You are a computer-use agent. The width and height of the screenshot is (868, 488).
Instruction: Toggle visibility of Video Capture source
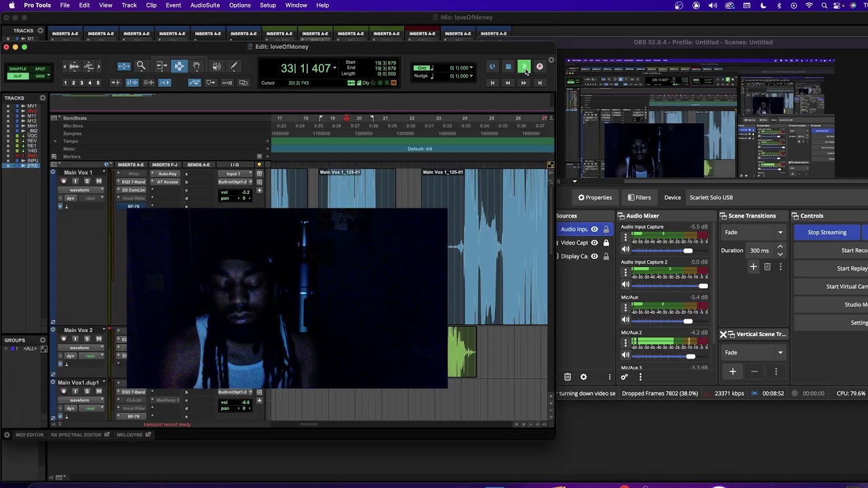coord(595,243)
